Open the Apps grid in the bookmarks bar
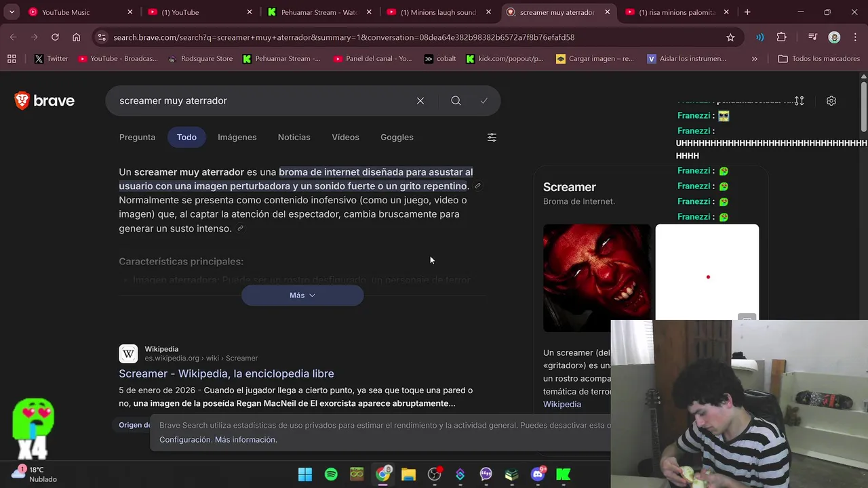 12,59
